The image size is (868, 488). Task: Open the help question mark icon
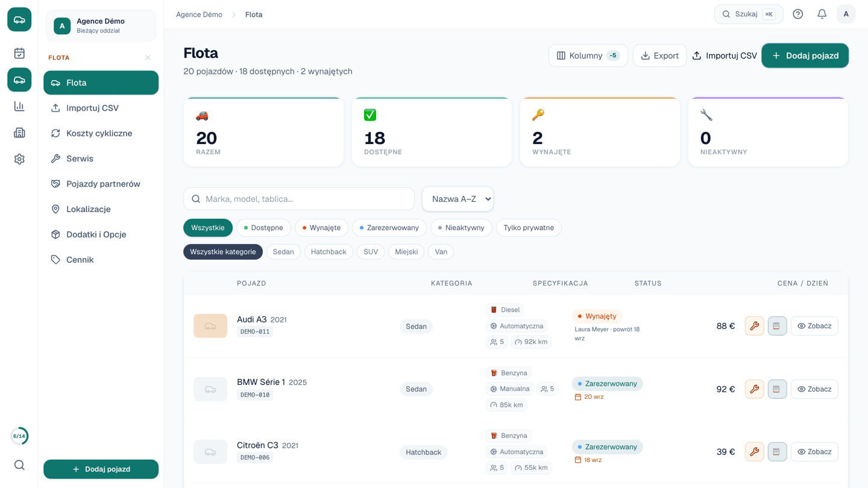click(x=797, y=14)
